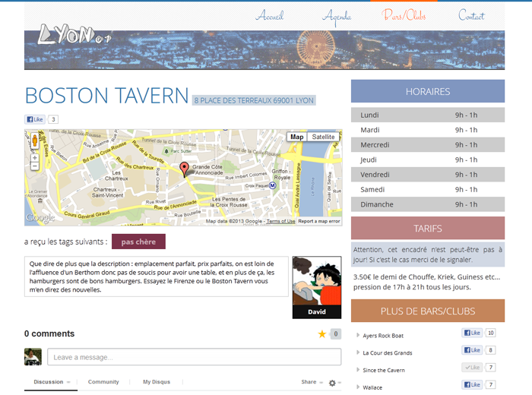Screen dimensions: 532x395
Task: Zoom out the map with minus button
Action: (x=34, y=166)
